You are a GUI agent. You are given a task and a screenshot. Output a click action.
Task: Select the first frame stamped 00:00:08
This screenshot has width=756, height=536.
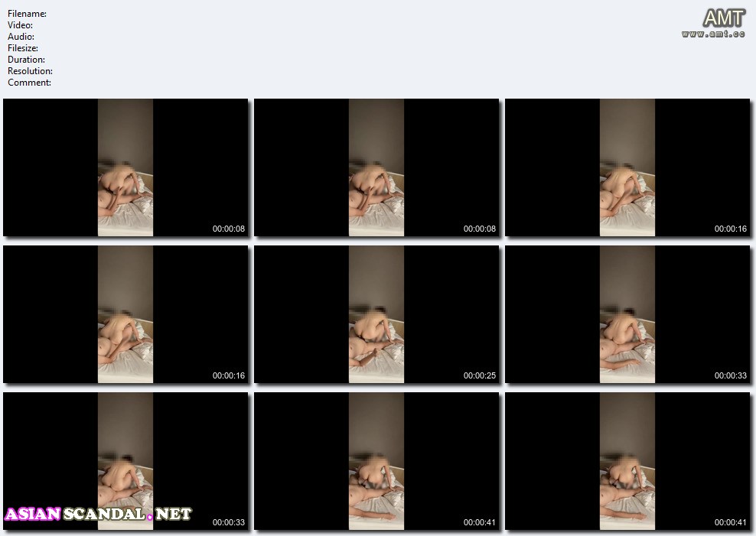click(125, 167)
